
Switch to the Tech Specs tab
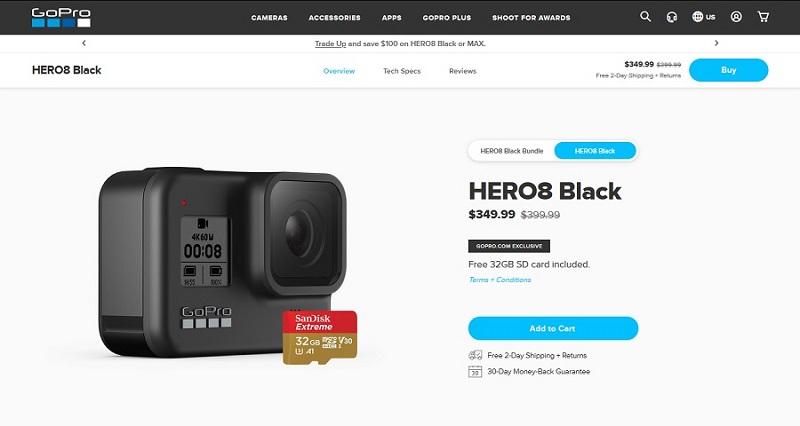point(402,71)
